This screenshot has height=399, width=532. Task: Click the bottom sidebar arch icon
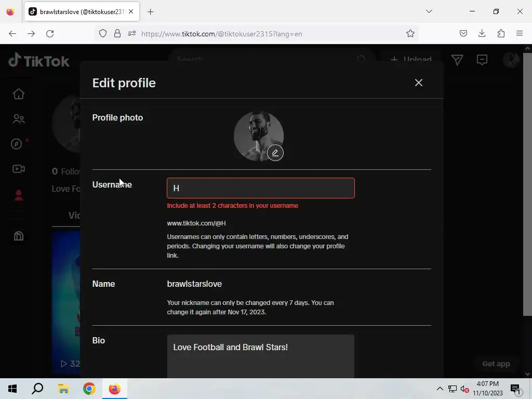tap(19, 236)
